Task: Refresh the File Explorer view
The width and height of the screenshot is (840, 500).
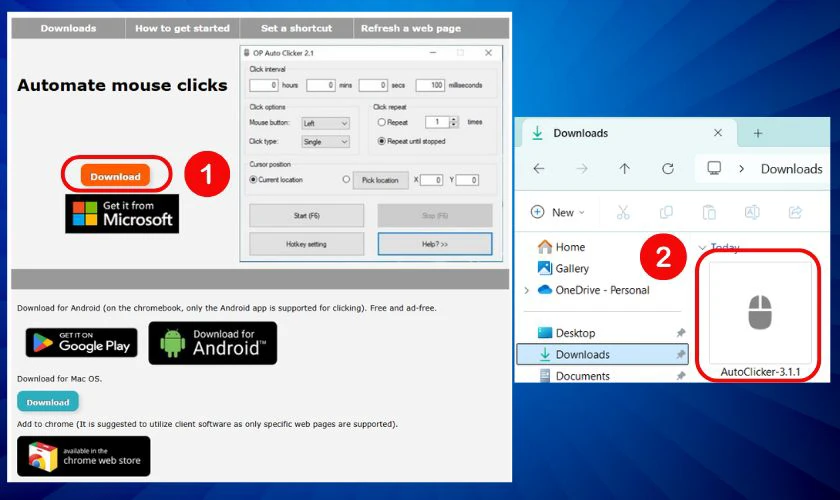Action: (668, 169)
